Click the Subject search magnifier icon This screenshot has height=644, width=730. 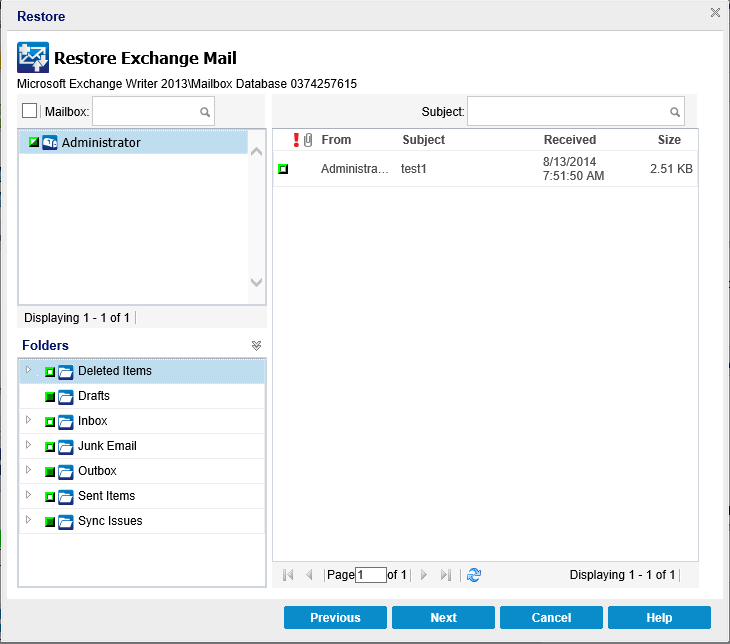(x=675, y=112)
